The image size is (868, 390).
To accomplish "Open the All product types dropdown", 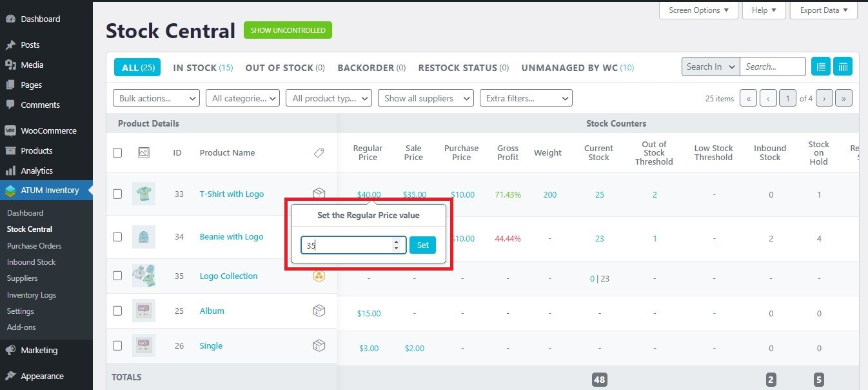I will tap(329, 99).
